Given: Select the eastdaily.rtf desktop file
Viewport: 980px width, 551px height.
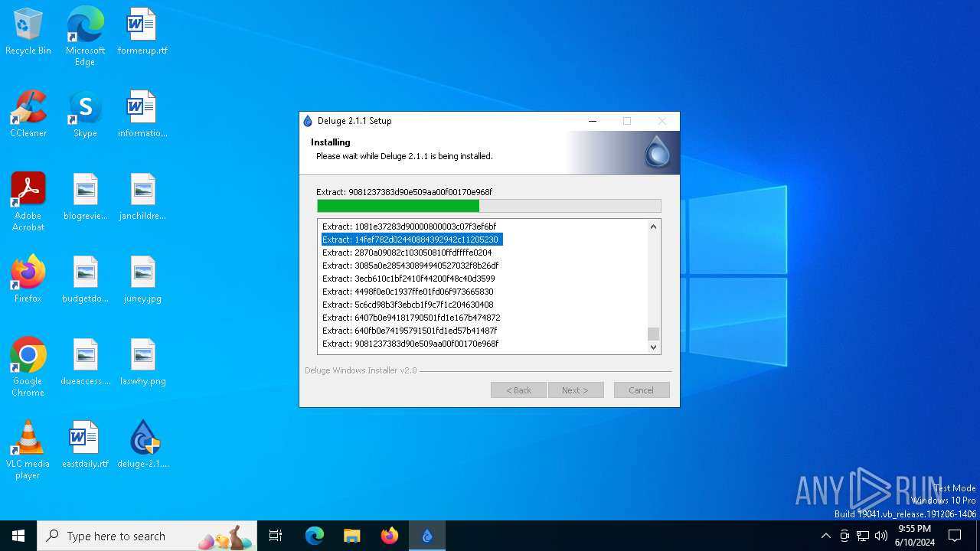Looking at the screenshot, I should point(85,445).
